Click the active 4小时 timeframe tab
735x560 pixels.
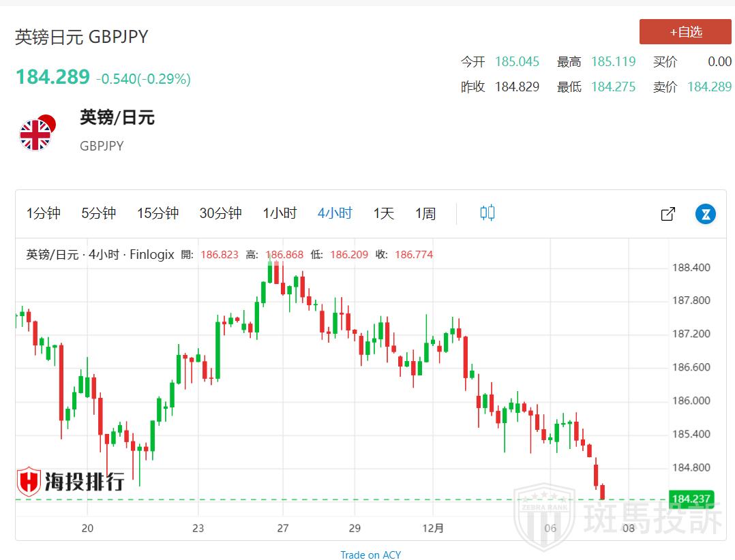(x=335, y=213)
